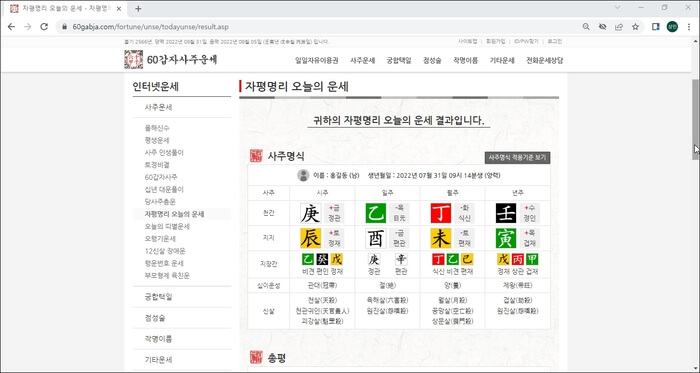The height and width of the screenshot is (373, 700).
Task: Open 토정비결 in the sidebar
Action: (157, 165)
